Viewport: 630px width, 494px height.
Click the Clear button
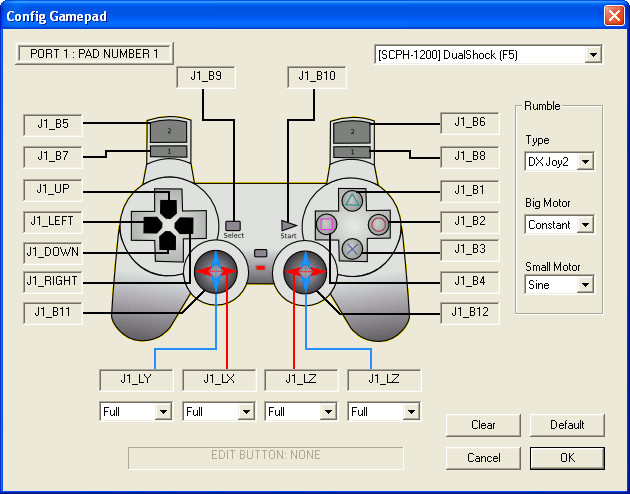483,425
